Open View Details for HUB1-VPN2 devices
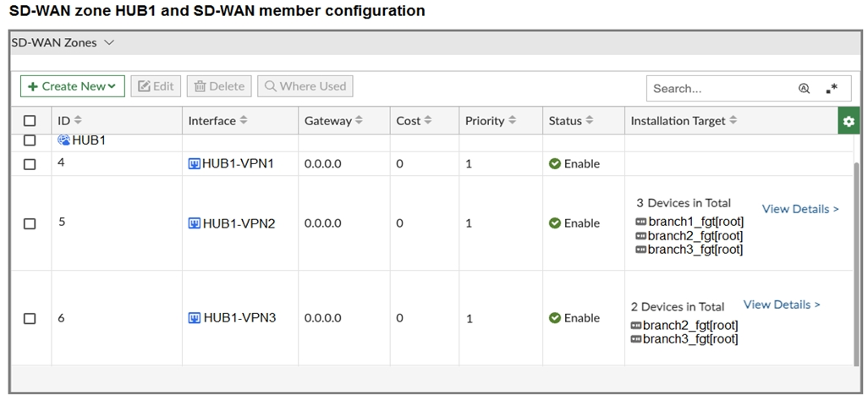Image resolution: width=868 pixels, height=401 pixels. [800, 209]
